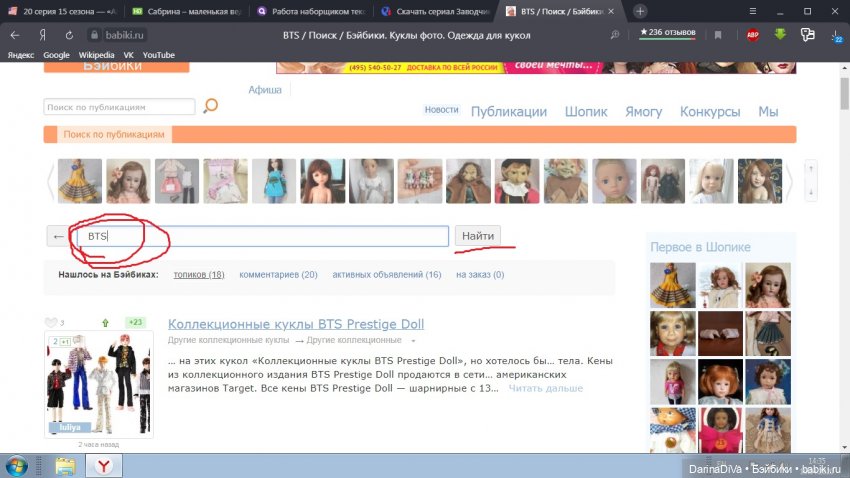Click the heart like icon on post
The image size is (850, 478).
coord(51,322)
